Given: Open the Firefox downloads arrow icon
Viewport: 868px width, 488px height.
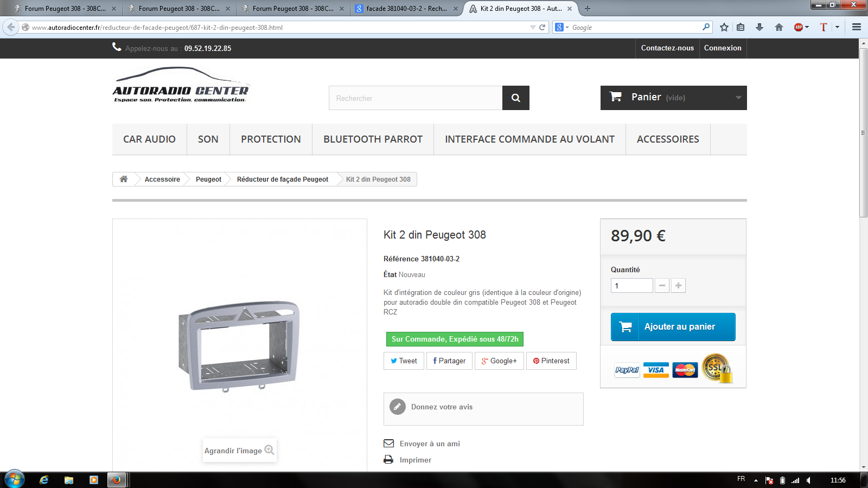Looking at the screenshot, I should point(759,27).
